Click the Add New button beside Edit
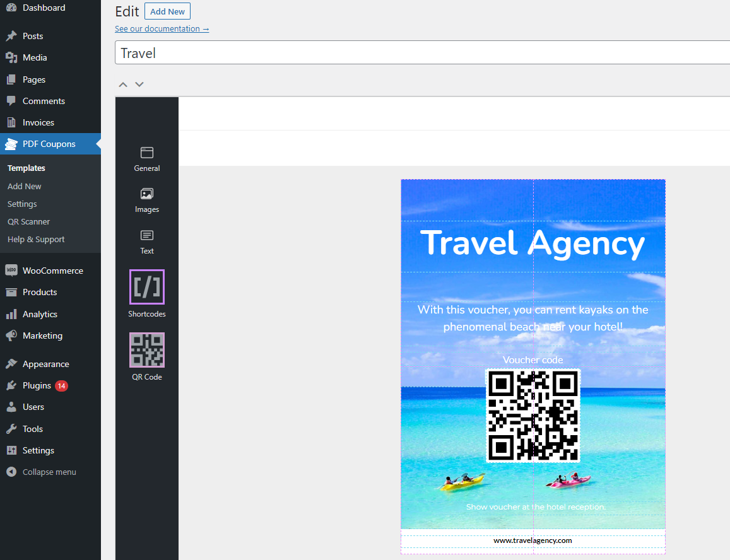This screenshot has height=560, width=730. pos(167,11)
